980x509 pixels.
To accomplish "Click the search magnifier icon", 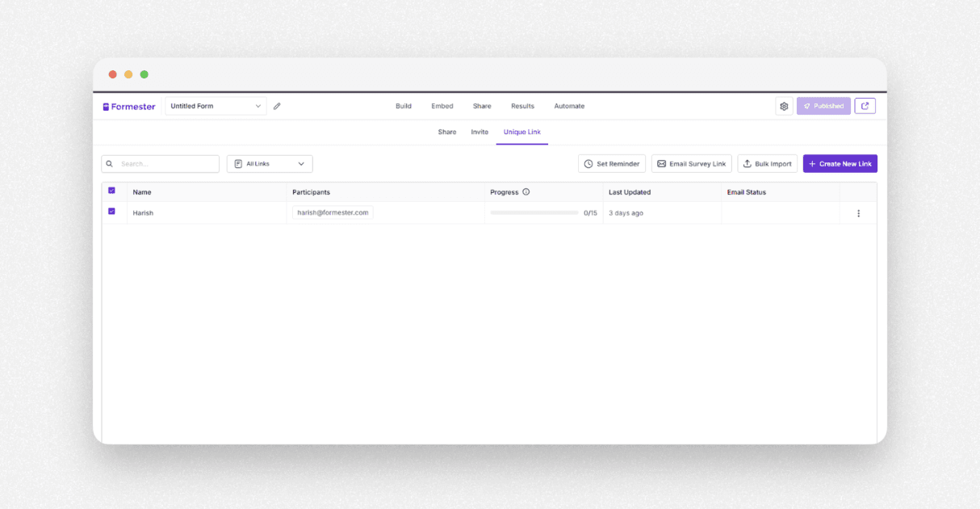I will 110,164.
